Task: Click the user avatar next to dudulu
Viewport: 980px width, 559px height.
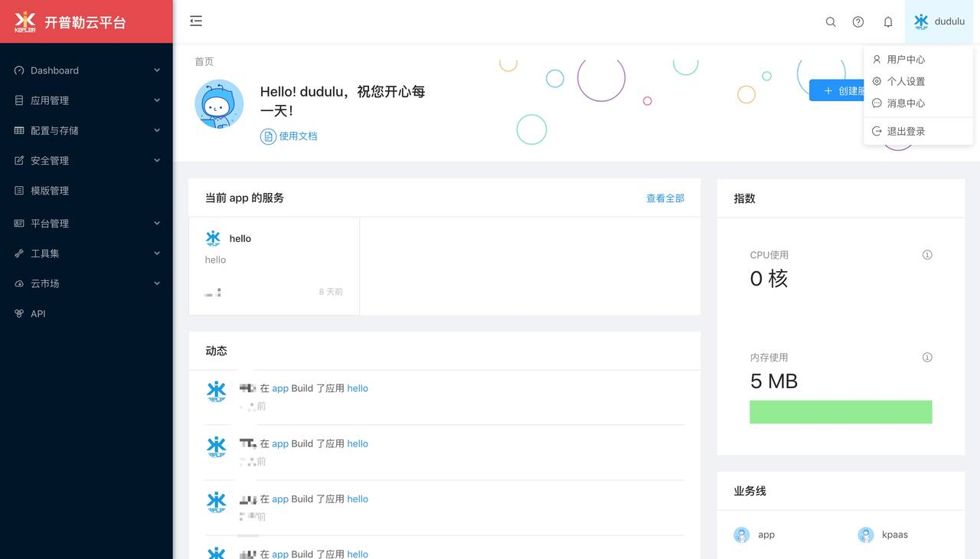Action: (921, 21)
